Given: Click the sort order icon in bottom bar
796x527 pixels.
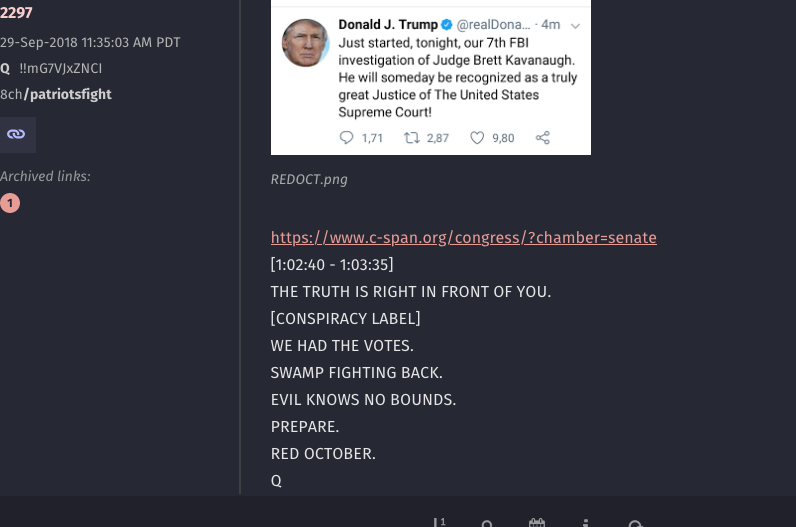Looking at the screenshot, I should (439, 522).
